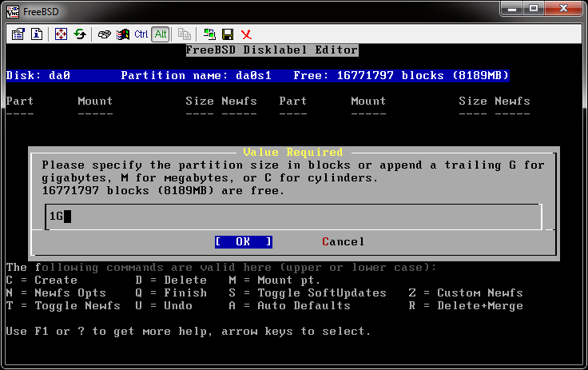Click 'Disk: da0' in the header bar
Image resolution: width=588 pixels, height=370 pixels.
point(38,75)
